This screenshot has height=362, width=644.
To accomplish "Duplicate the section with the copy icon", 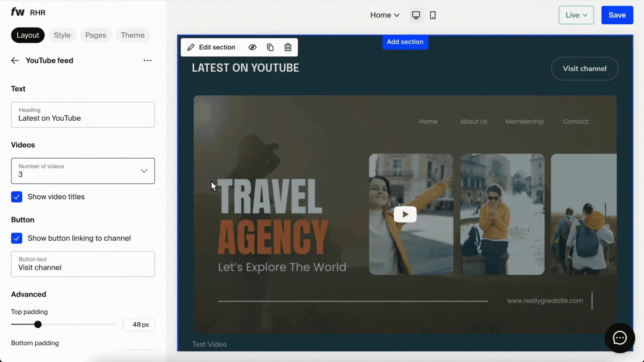I will [270, 47].
